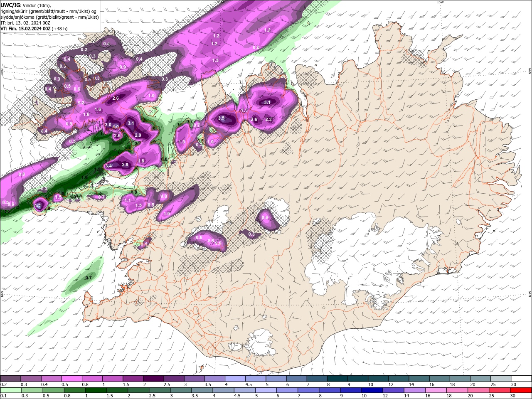The image size is (532, 399).
Task: Click the 4.5 value in the small purple cell
Action: tap(38, 205)
